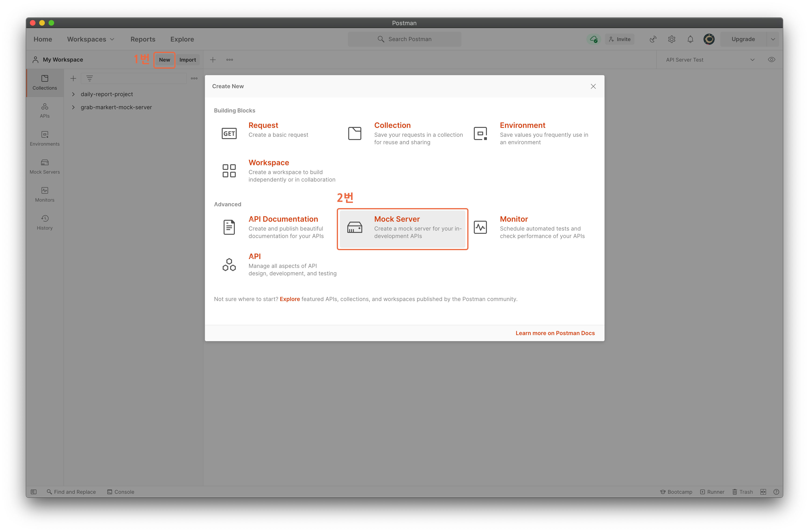Screen dimensions: 809x532
Task: Open the Monitors sidebar panel
Action: pyautogui.click(x=45, y=194)
